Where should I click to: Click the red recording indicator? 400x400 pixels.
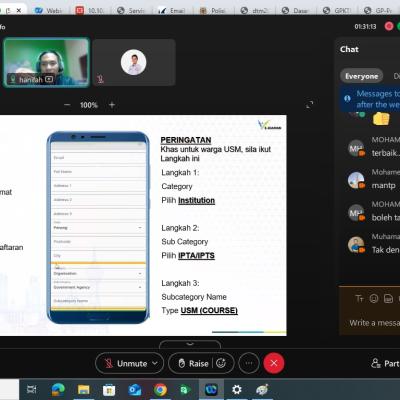pyautogui.click(x=389, y=26)
